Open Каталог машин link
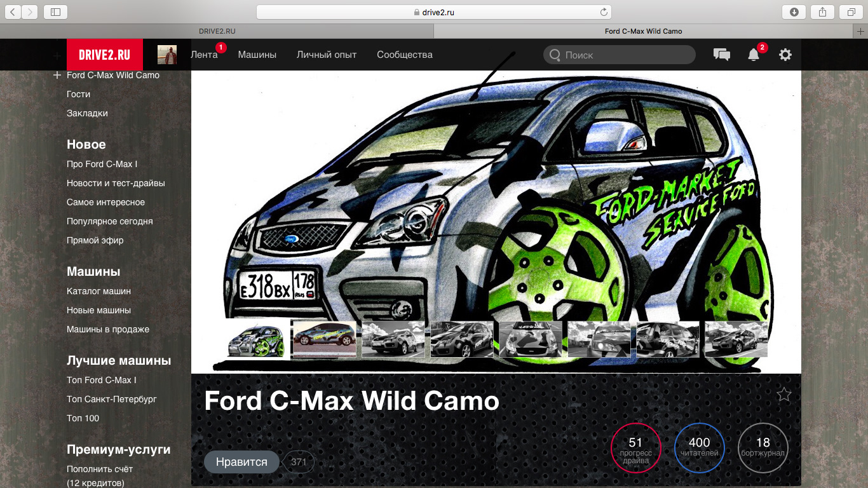 click(99, 291)
